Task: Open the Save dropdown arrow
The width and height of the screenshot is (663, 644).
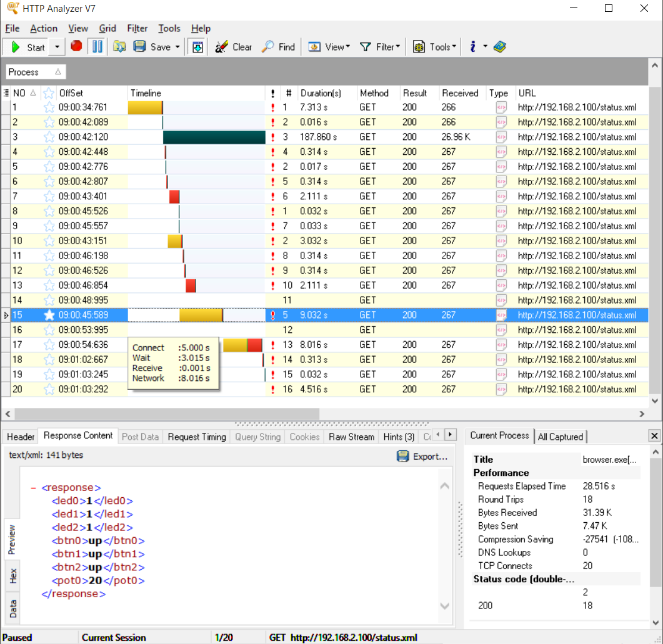Action: (177, 47)
